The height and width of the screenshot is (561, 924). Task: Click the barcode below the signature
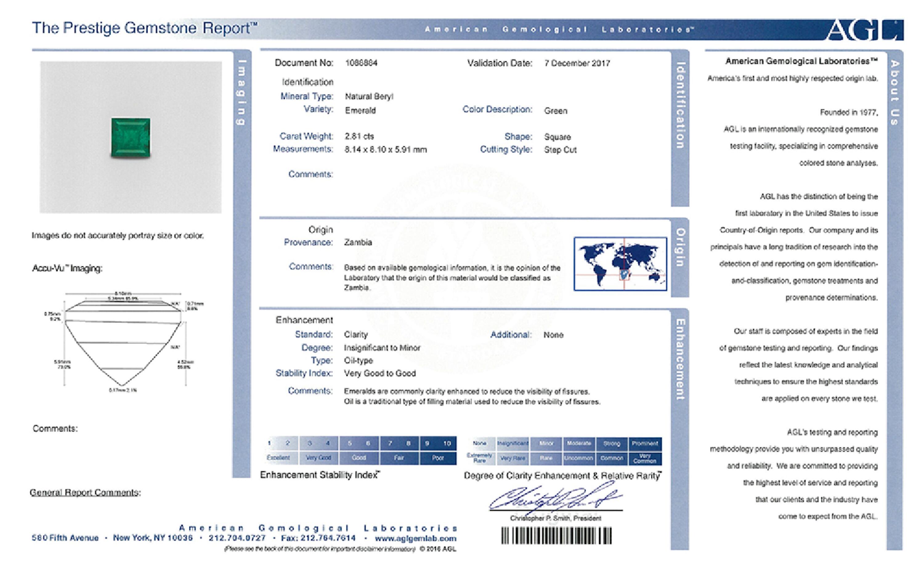pos(557,535)
